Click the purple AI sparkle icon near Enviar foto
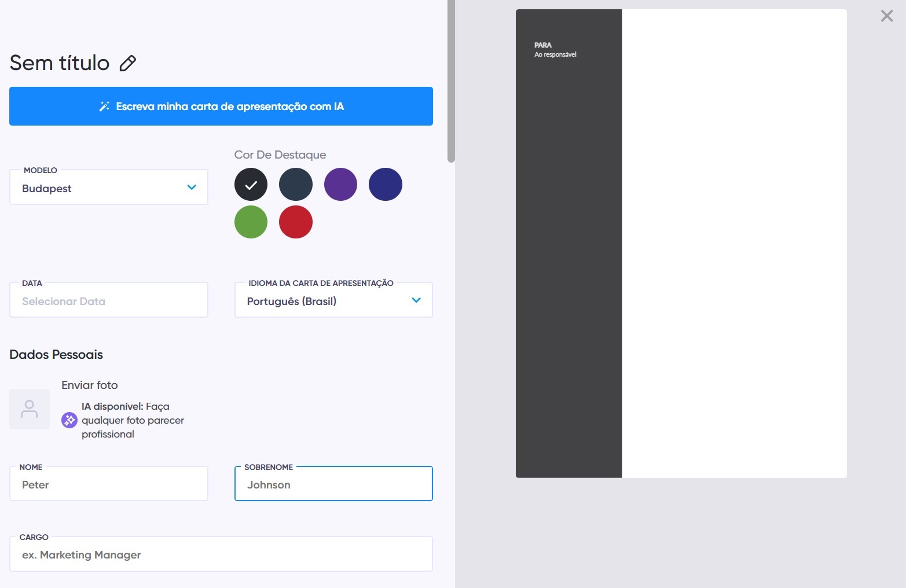 (69, 420)
